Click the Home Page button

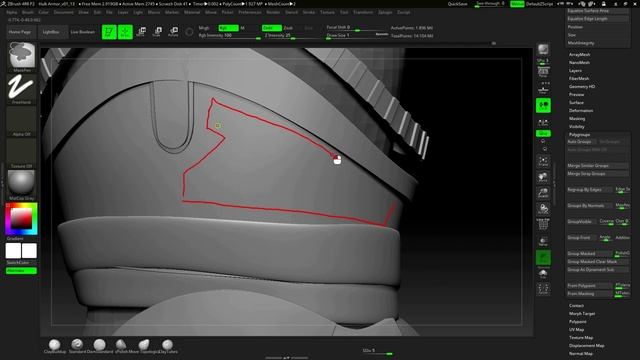(x=20, y=32)
